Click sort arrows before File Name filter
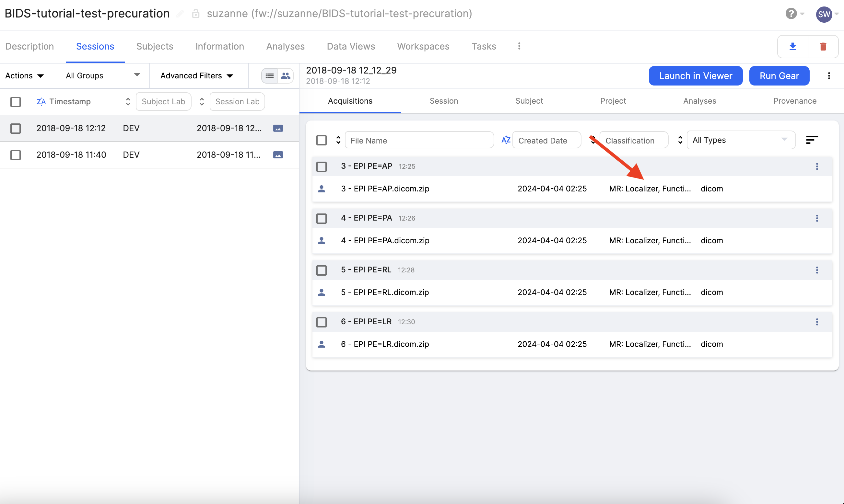The image size is (844, 504). pos(338,140)
